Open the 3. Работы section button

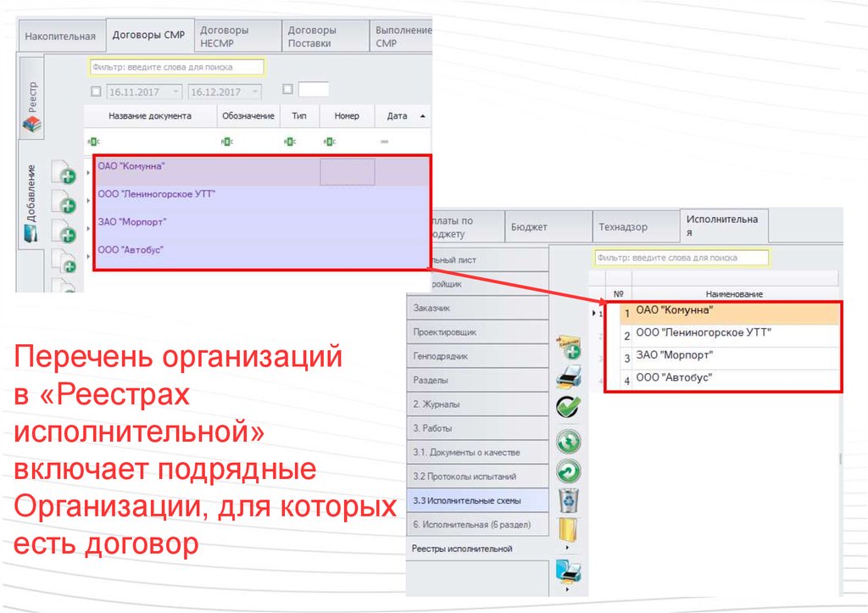477,428
